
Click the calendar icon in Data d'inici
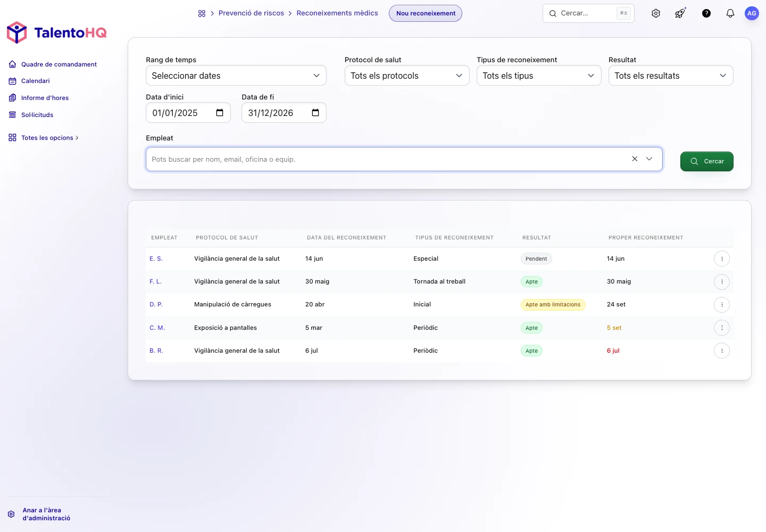pos(220,112)
